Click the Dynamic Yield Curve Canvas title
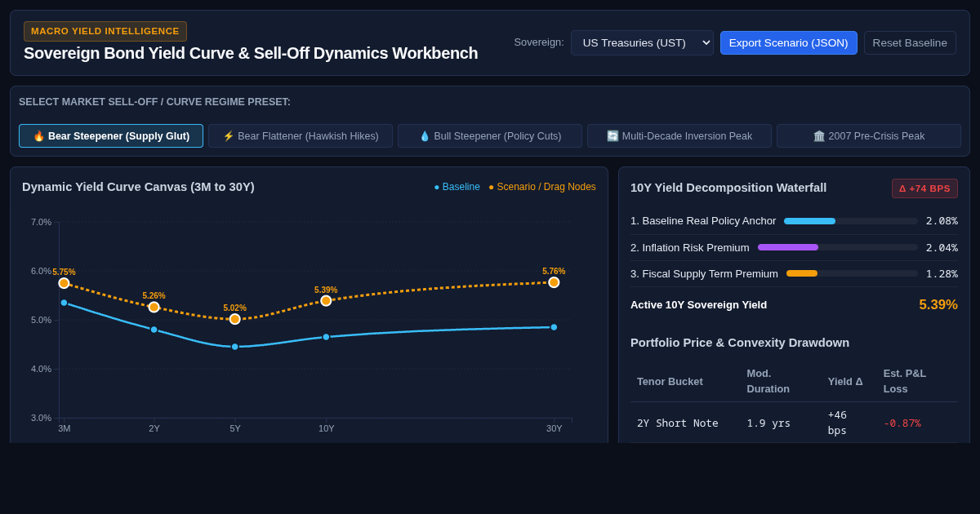This screenshot has height=514, width=980. click(138, 187)
